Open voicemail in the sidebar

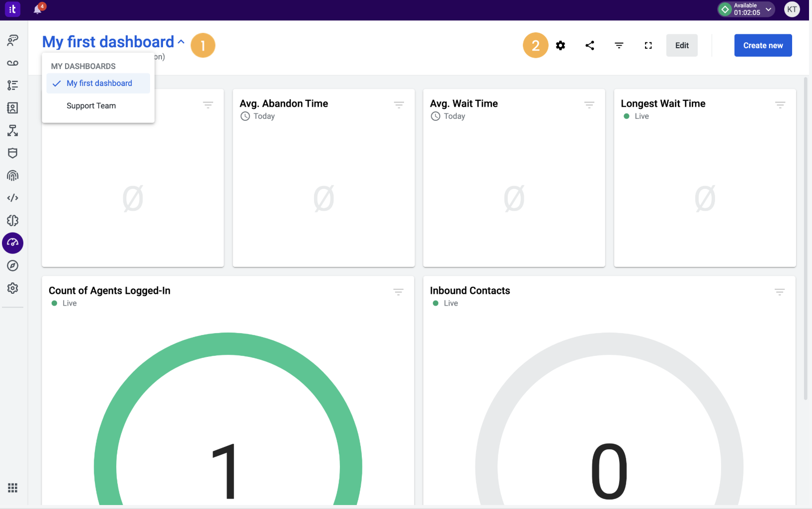(x=13, y=63)
